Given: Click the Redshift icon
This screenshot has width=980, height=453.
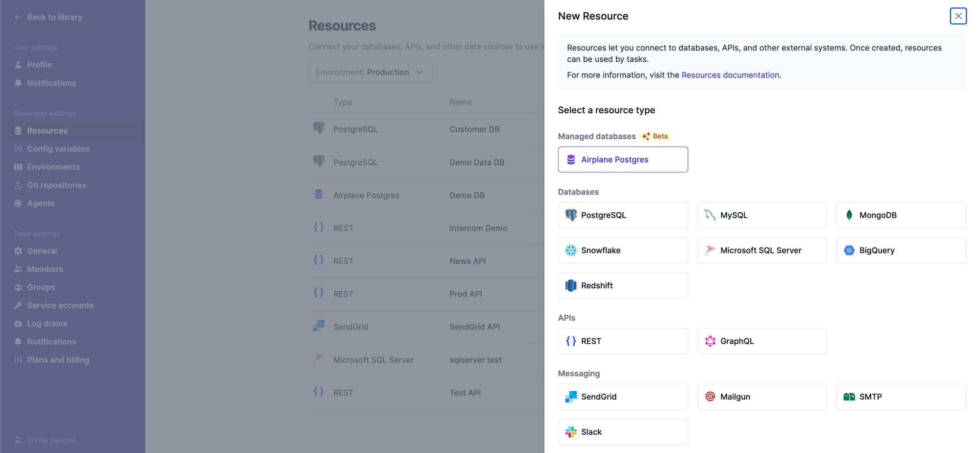Looking at the screenshot, I should [x=571, y=285].
